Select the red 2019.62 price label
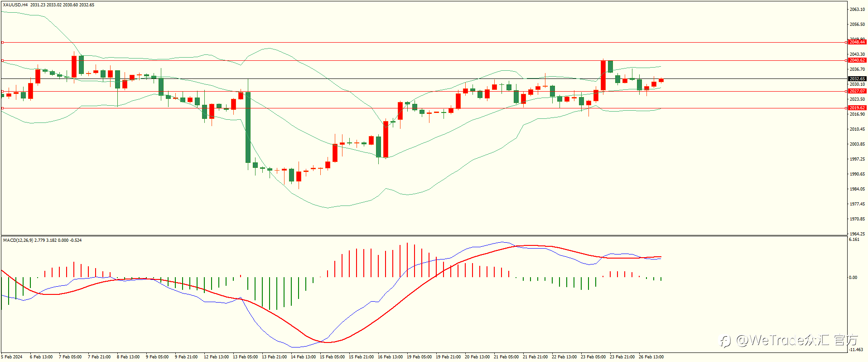Image resolution: width=868 pixels, height=362 pixels. coord(857,108)
